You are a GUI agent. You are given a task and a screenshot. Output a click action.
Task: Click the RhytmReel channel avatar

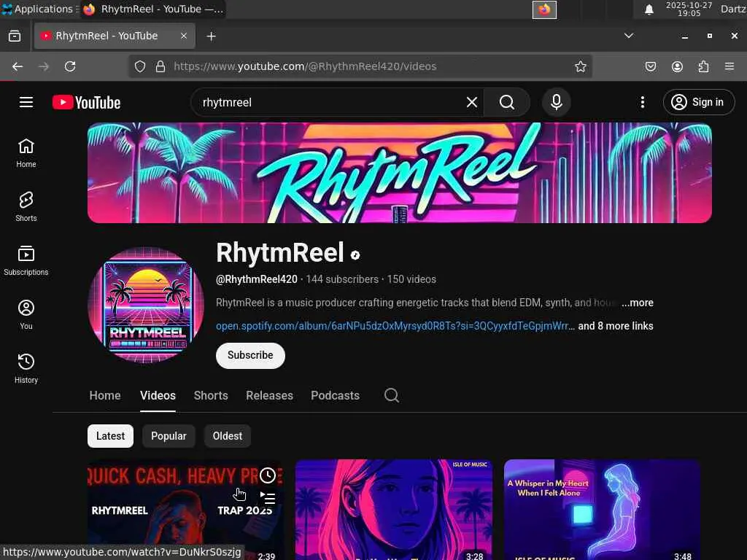[146, 305]
